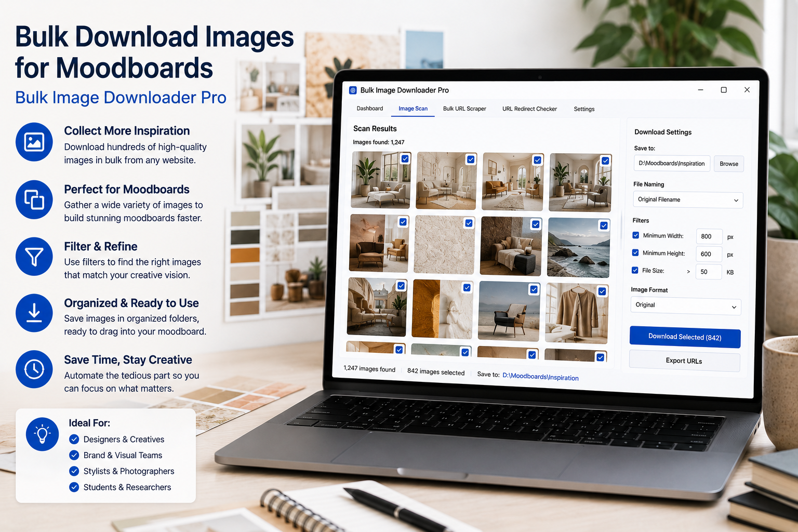Click the Export URLs button

point(684,361)
